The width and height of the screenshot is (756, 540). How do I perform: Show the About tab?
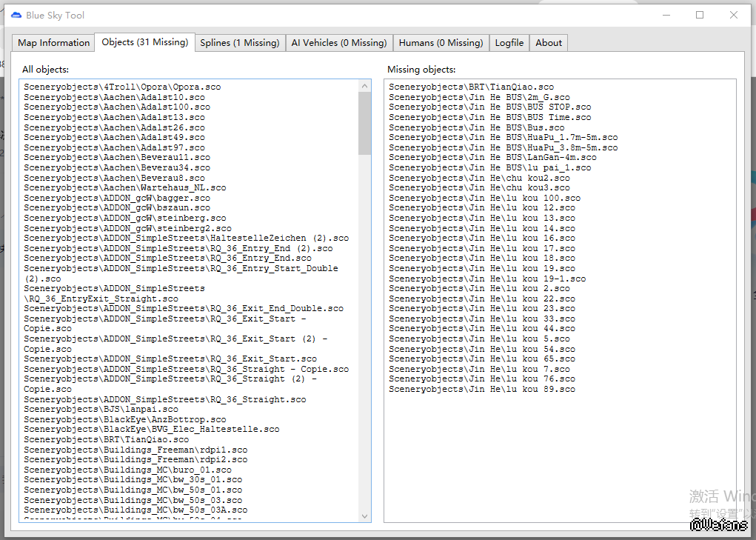[x=549, y=43]
